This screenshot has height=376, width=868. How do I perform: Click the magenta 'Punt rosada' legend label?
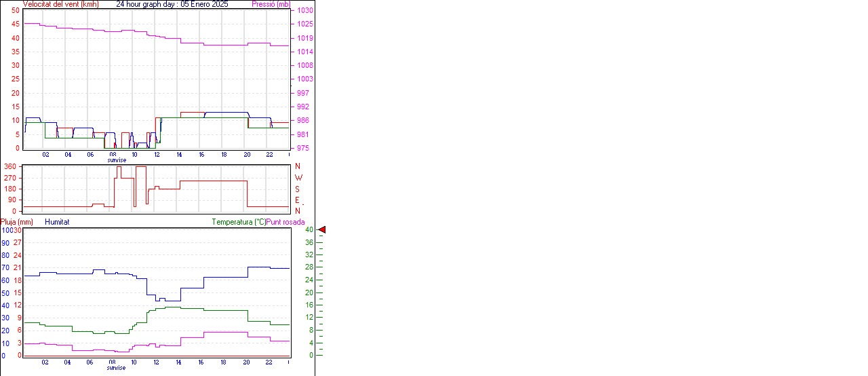(285, 222)
